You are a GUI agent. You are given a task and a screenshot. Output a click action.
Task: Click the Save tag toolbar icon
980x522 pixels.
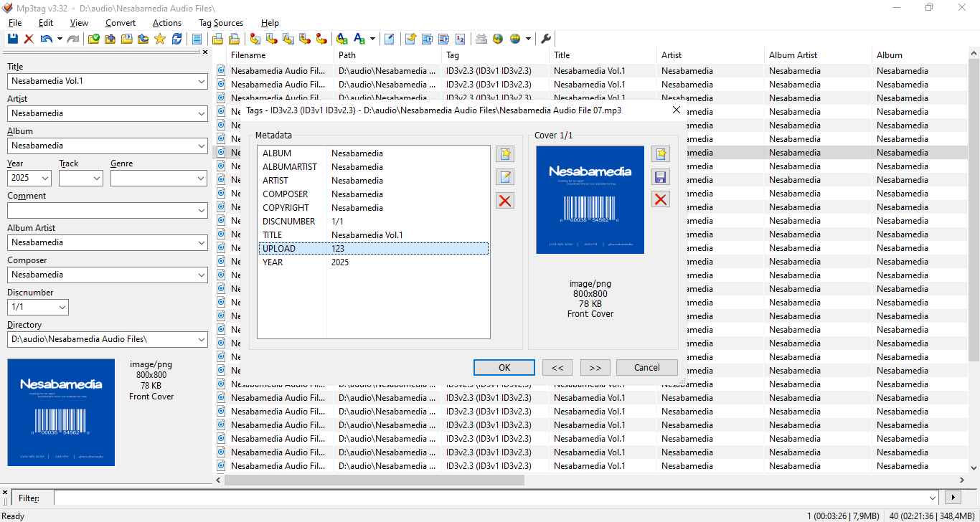(12, 39)
